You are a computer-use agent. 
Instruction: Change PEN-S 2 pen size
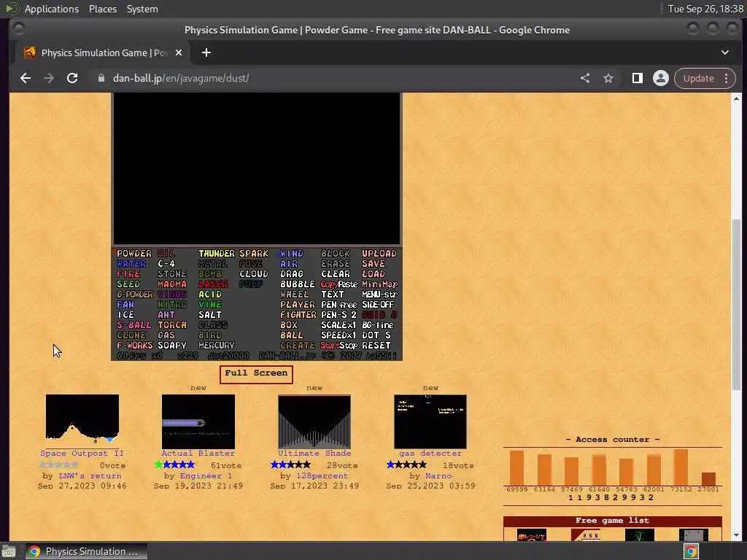(x=338, y=315)
